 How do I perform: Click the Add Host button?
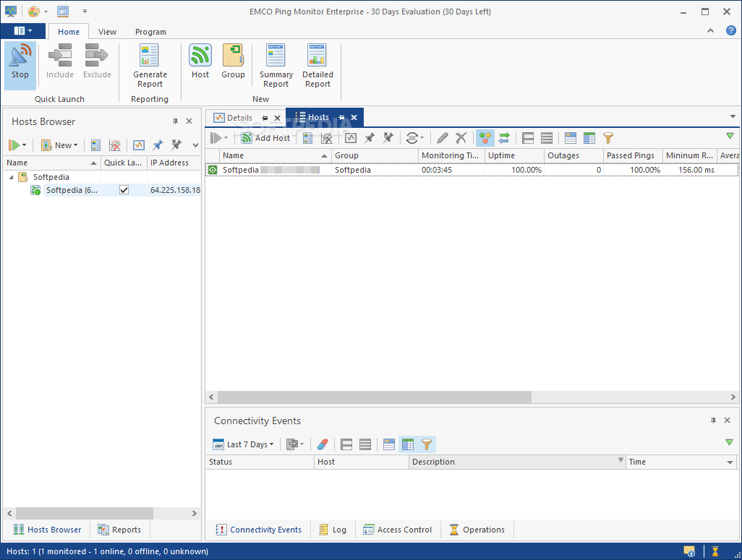pyautogui.click(x=265, y=138)
